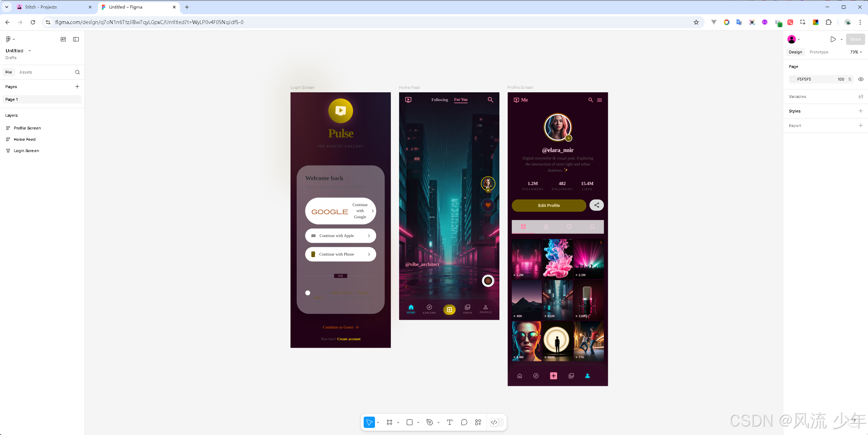This screenshot has width=868, height=435.
Task: Toggle Dev Mode in bottom toolbar
Action: pyautogui.click(x=494, y=422)
